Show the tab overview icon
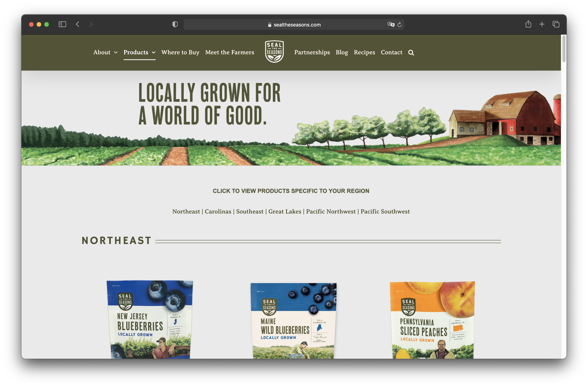Image resolution: width=588 pixels, height=387 pixels. point(556,24)
